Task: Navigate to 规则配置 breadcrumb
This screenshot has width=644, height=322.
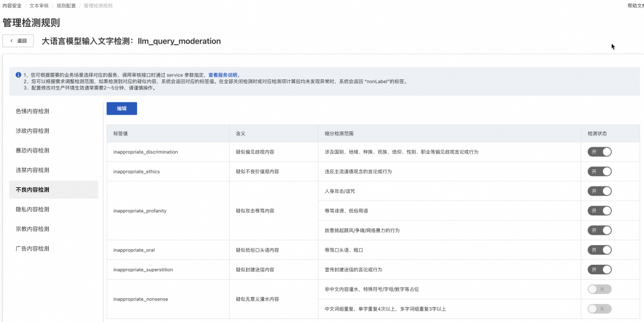Action: pos(65,6)
